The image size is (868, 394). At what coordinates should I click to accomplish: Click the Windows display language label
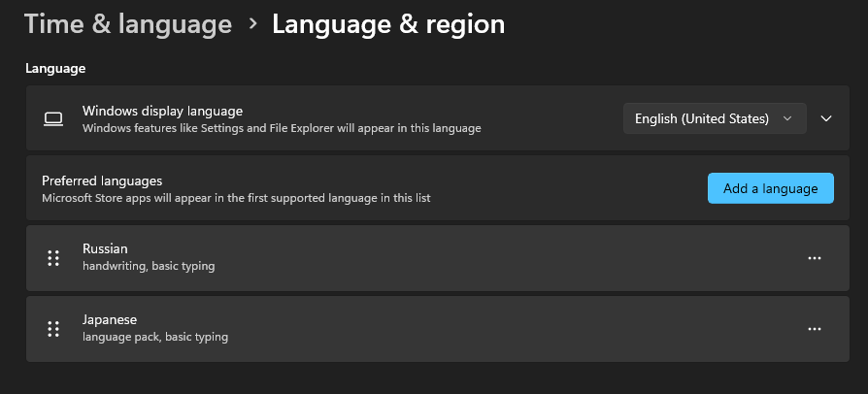162,111
